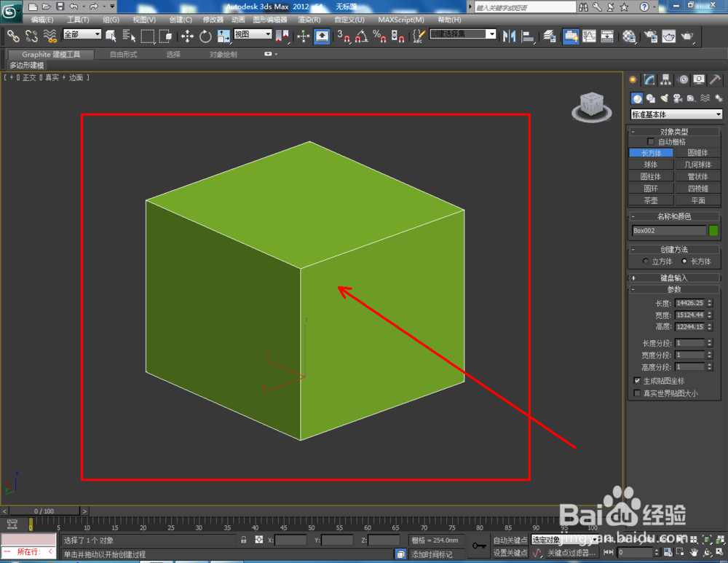Select the Cameras category icon
The image size is (728, 563).
point(678,98)
